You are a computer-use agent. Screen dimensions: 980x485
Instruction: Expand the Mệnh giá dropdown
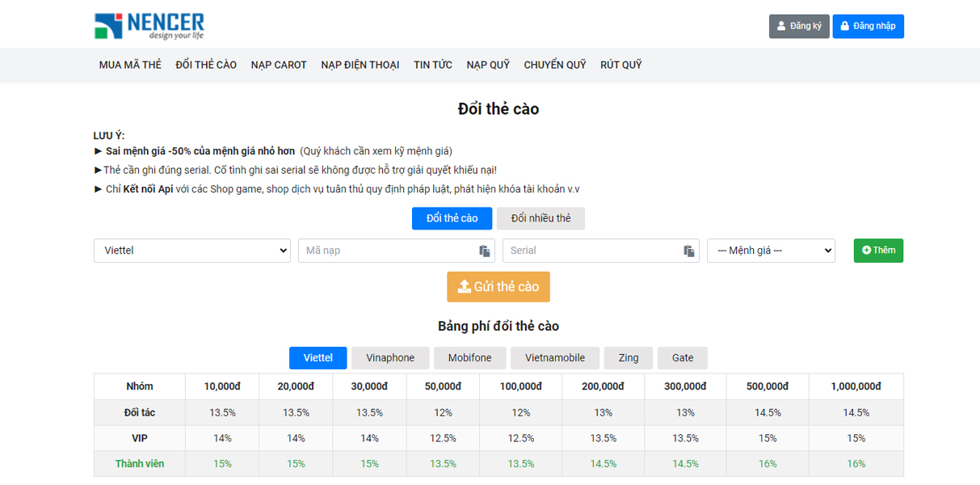tap(771, 251)
